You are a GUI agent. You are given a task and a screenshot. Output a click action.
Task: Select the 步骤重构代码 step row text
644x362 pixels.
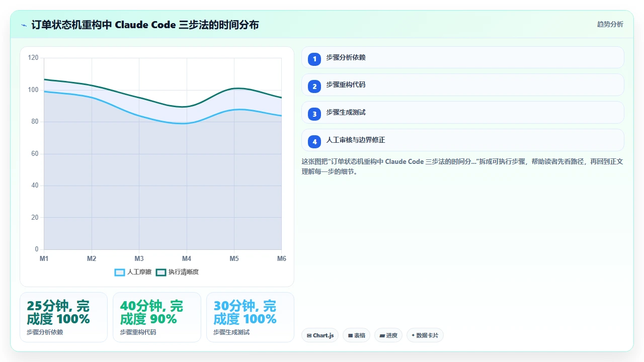[x=346, y=84]
